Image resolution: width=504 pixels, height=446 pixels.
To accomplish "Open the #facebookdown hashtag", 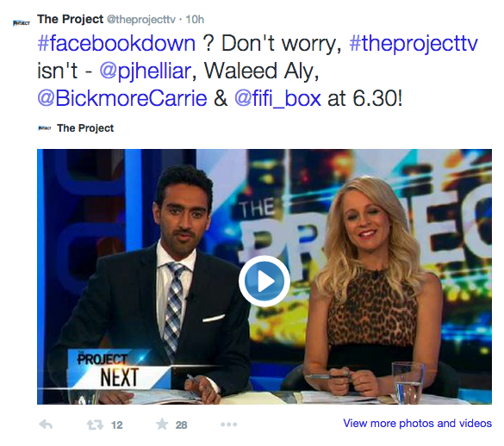I will (116, 43).
